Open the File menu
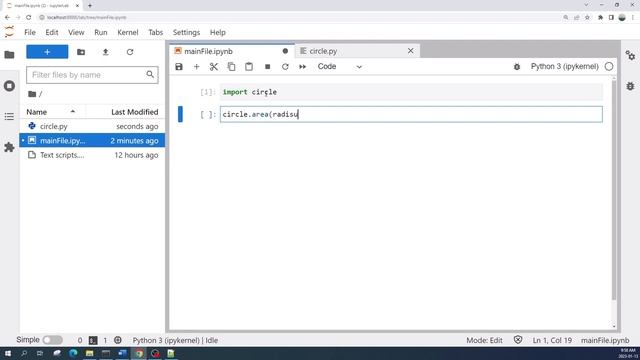This screenshot has width=640, height=360. click(30, 32)
